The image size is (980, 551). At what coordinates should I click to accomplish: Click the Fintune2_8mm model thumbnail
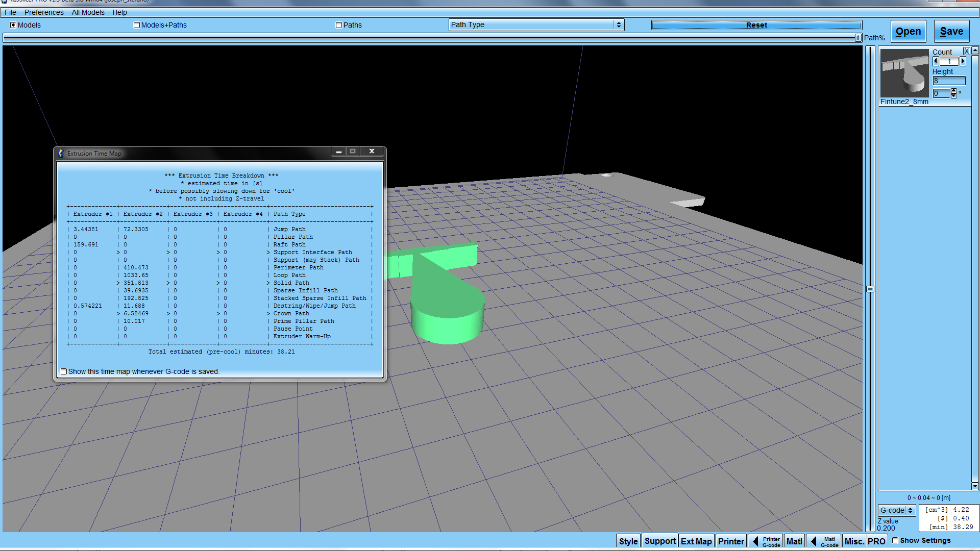[x=904, y=73]
